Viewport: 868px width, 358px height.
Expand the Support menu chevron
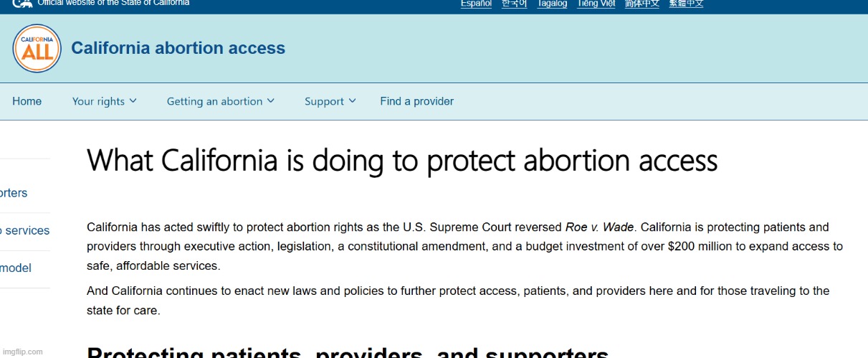coord(352,101)
